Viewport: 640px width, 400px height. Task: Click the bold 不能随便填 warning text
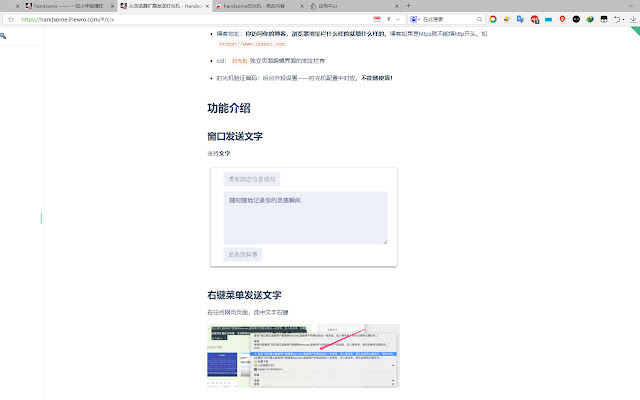click(376, 78)
